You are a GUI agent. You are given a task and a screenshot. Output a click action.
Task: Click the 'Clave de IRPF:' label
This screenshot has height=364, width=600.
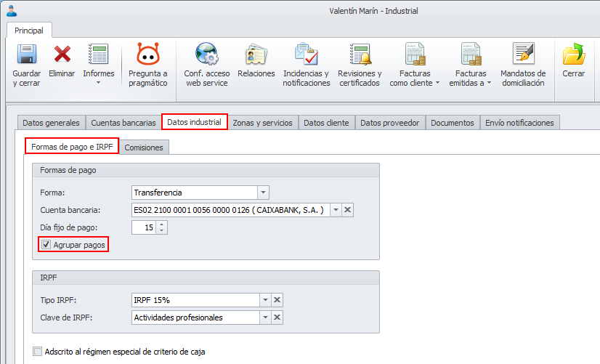point(66,318)
